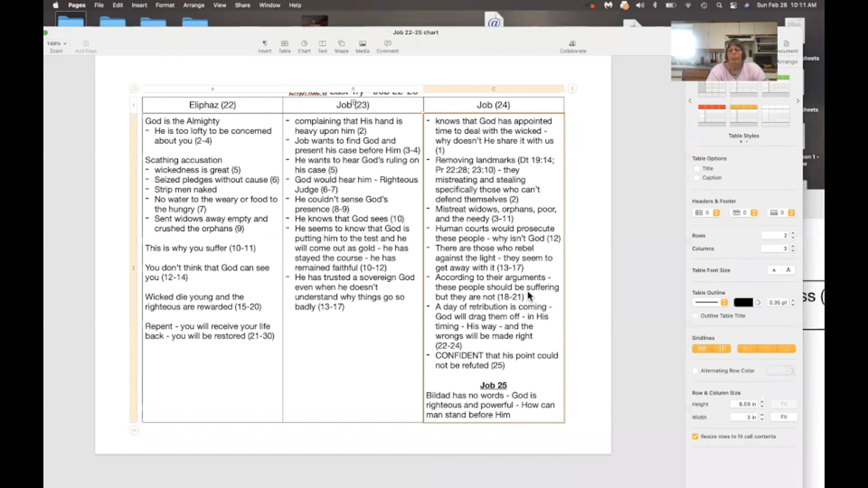This screenshot has width=868, height=488.
Task: Toggle vertical body gridlines button
Action: point(722,348)
